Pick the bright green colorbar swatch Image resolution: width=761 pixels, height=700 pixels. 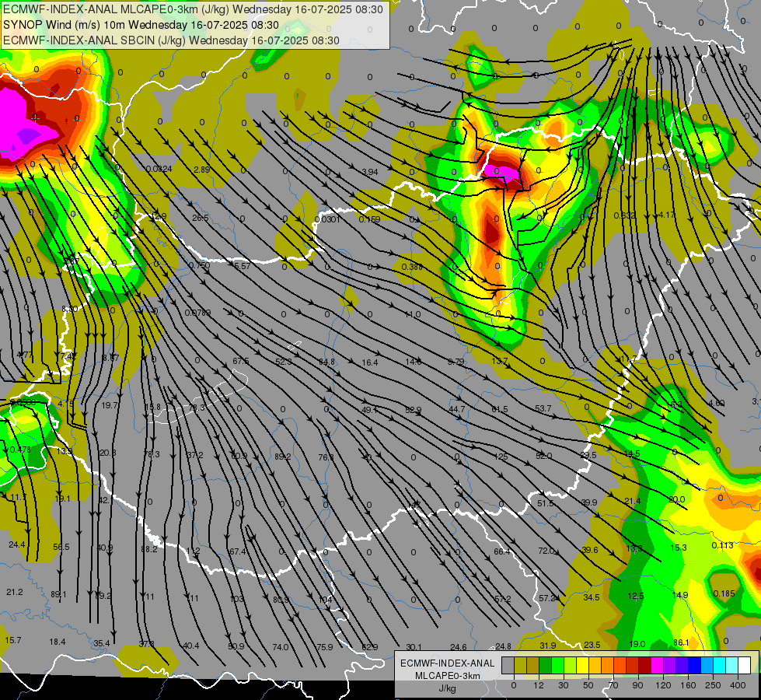(557, 666)
